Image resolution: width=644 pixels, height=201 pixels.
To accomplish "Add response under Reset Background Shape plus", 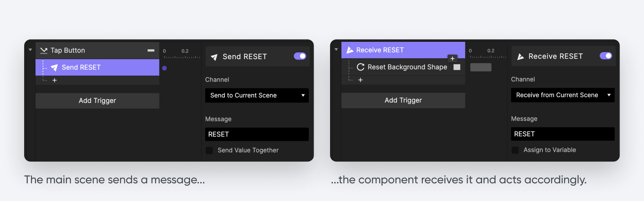I will [x=360, y=80].
